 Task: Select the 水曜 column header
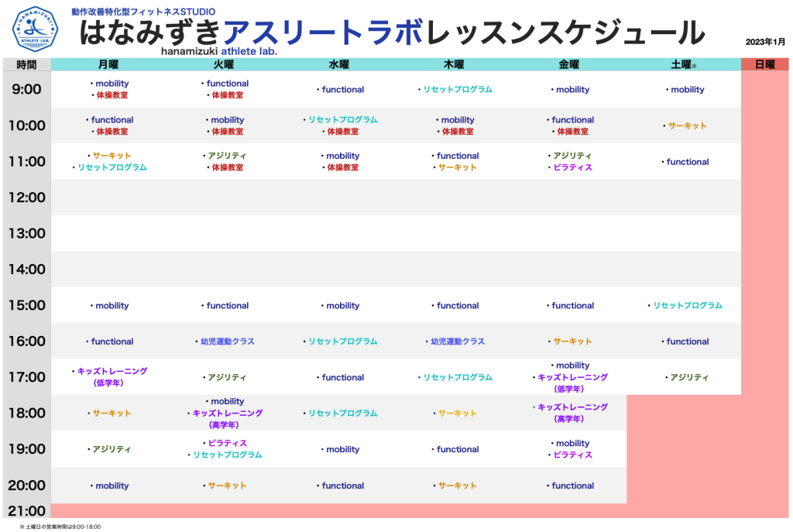click(339, 65)
